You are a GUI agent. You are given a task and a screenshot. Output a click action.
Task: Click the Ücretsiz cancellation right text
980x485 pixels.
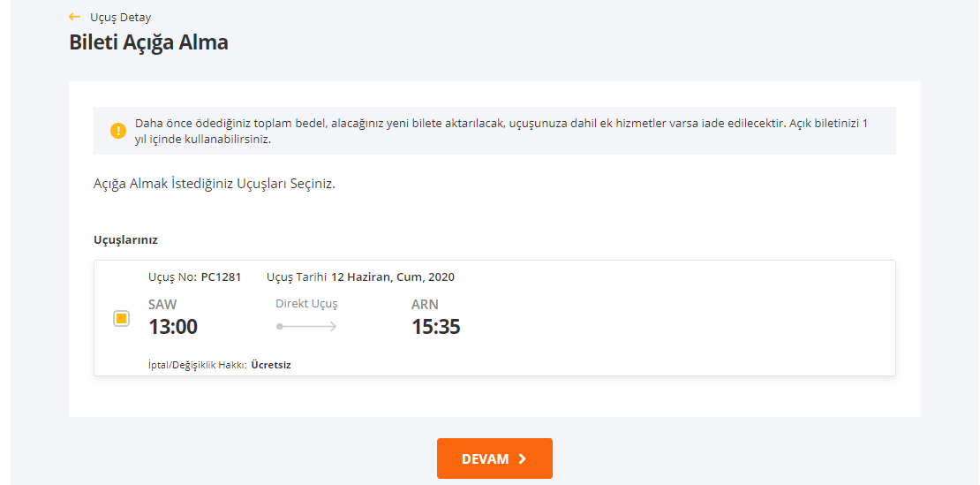(271, 364)
